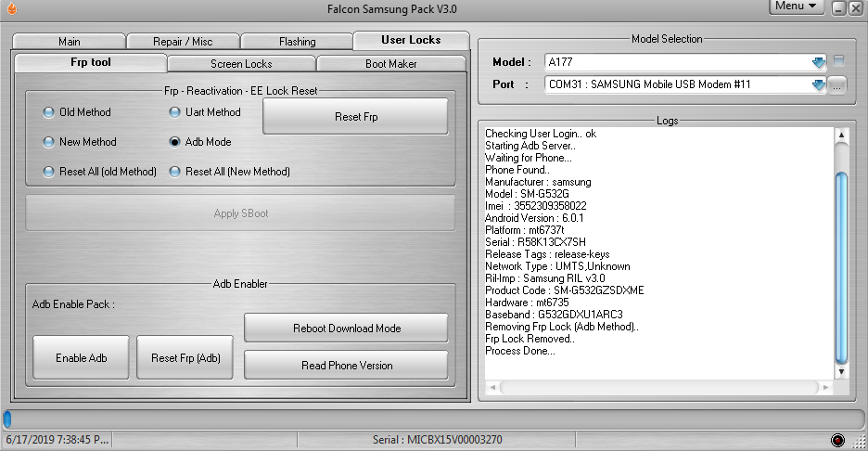
Task: Select Reset All (New Method) option
Action: coord(175,172)
